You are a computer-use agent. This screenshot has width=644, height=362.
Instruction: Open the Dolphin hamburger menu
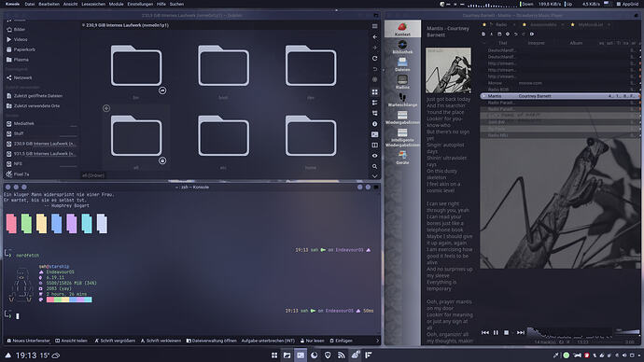[x=374, y=26]
